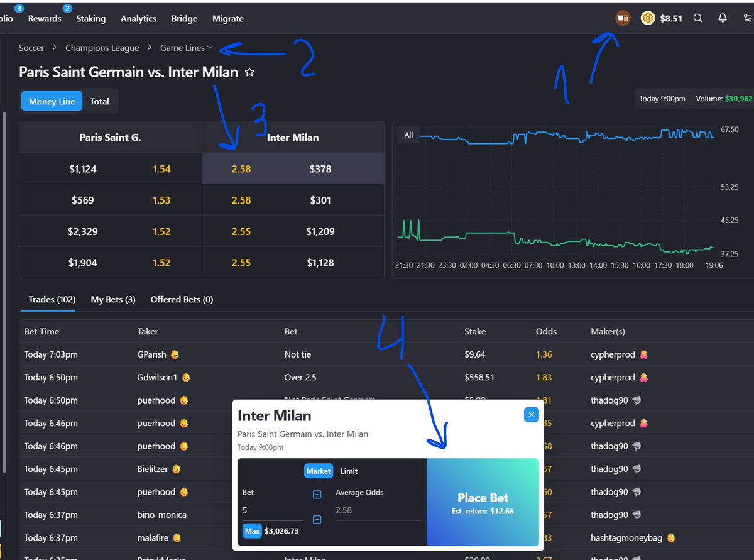Favorite the match with star icon
The height and width of the screenshot is (560, 754).
[249, 72]
